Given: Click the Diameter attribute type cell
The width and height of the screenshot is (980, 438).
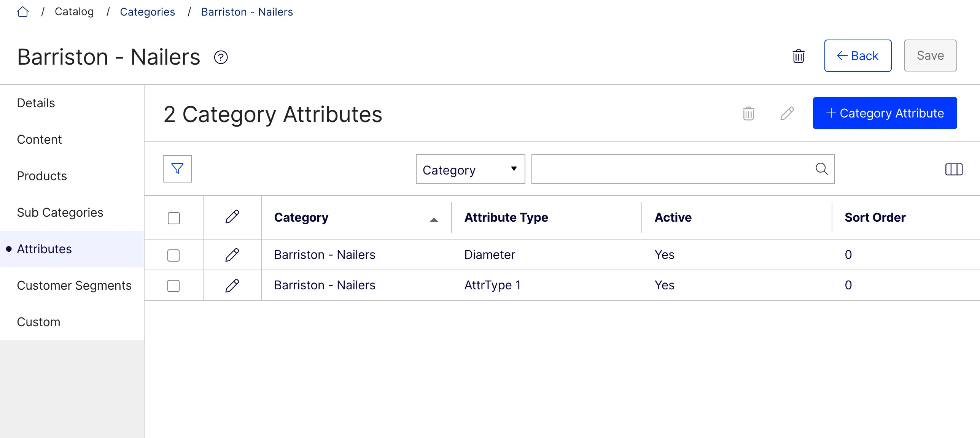Looking at the screenshot, I should [x=490, y=255].
